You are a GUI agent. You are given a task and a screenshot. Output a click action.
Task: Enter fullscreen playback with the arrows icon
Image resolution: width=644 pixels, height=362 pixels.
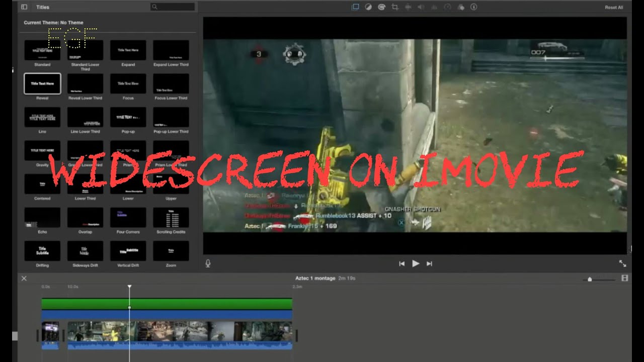click(622, 263)
